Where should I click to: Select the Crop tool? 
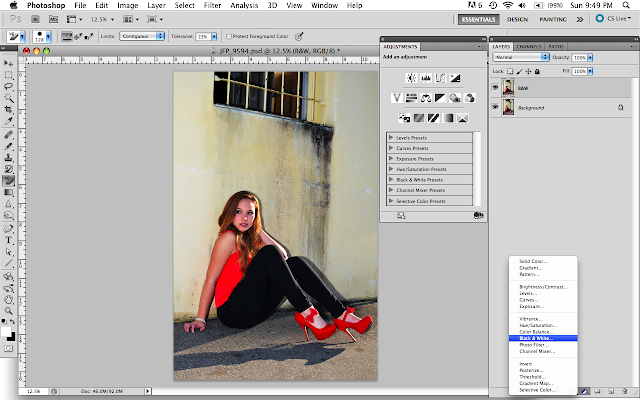click(9, 109)
